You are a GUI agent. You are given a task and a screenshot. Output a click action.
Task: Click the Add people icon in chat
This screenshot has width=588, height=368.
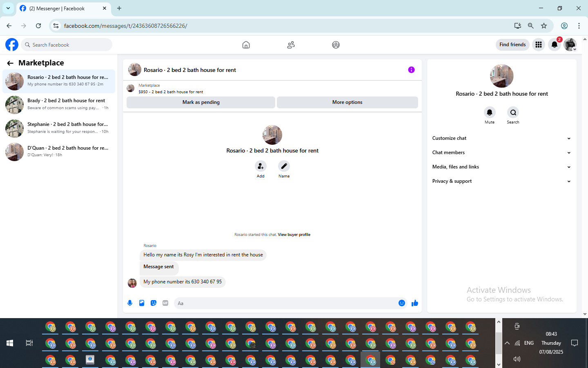point(261,166)
